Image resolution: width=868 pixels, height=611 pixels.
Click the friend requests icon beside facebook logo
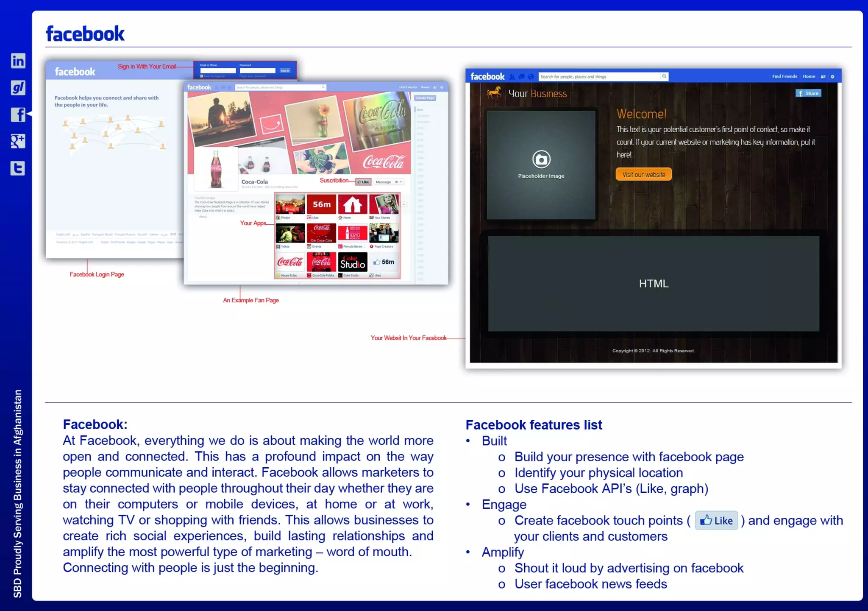coord(512,77)
